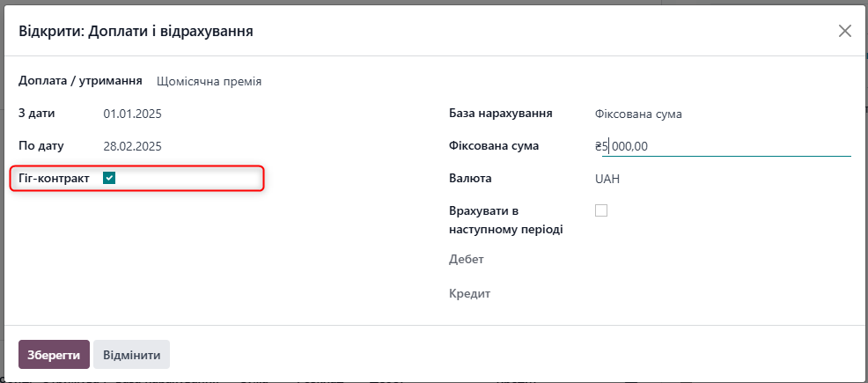Click the dialog title Відкрити: Доплати і відрахування
The width and height of the screenshot is (868, 383).
(x=136, y=31)
